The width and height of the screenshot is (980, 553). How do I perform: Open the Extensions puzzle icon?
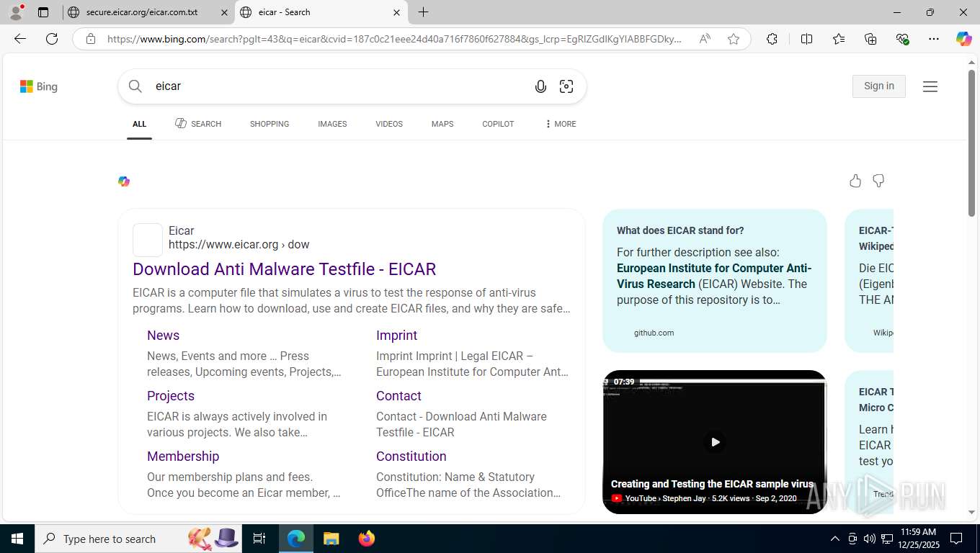772,39
